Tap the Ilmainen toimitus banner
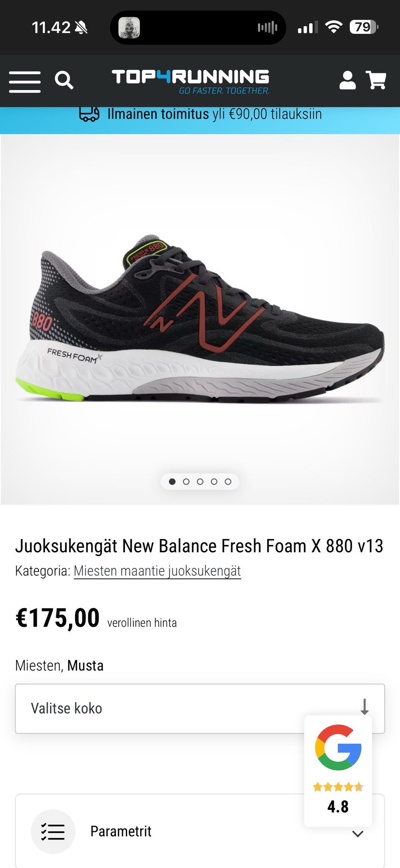This screenshot has height=868, width=400. (200, 120)
